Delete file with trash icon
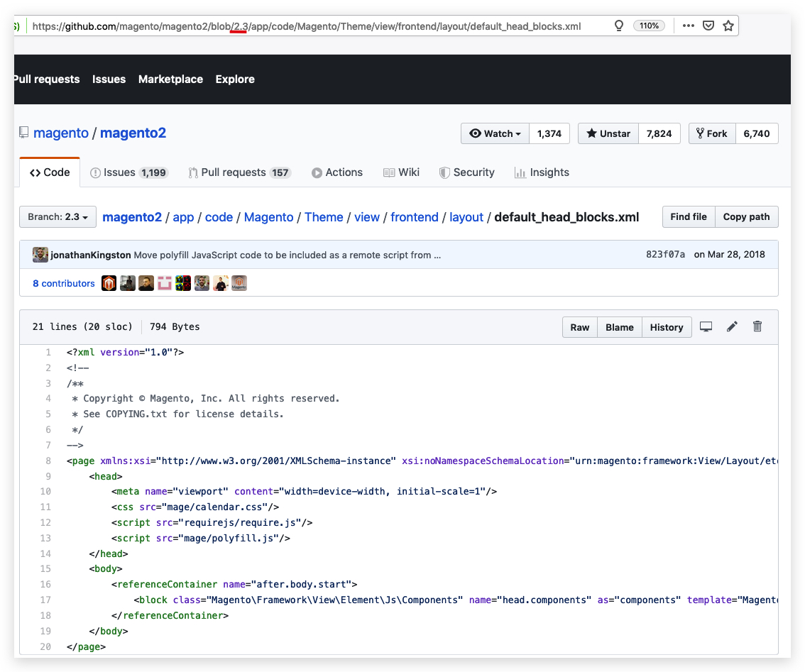 pos(757,326)
